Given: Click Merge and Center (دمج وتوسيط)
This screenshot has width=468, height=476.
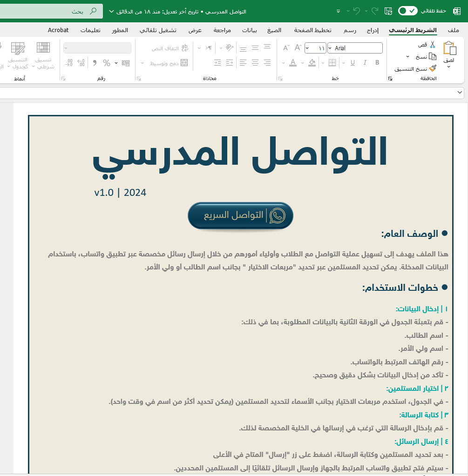Looking at the screenshot, I should [x=169, y=63].
